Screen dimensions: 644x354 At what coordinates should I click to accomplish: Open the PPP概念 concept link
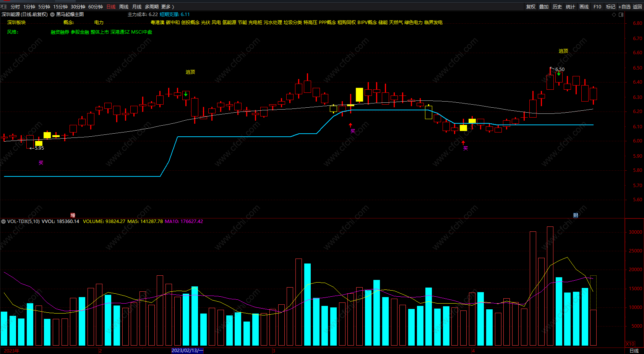click(328, 23)
